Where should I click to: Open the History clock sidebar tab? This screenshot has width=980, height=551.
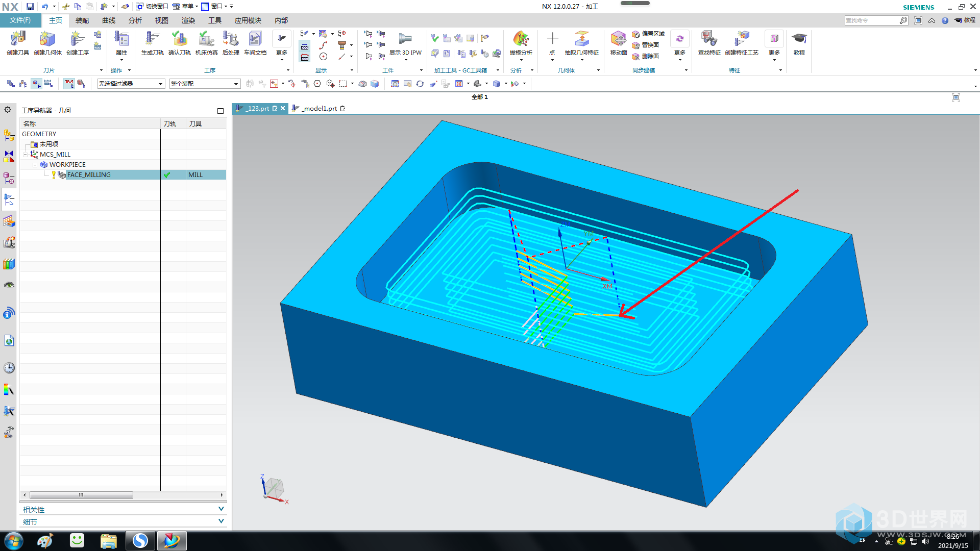[x=9, y=368]
